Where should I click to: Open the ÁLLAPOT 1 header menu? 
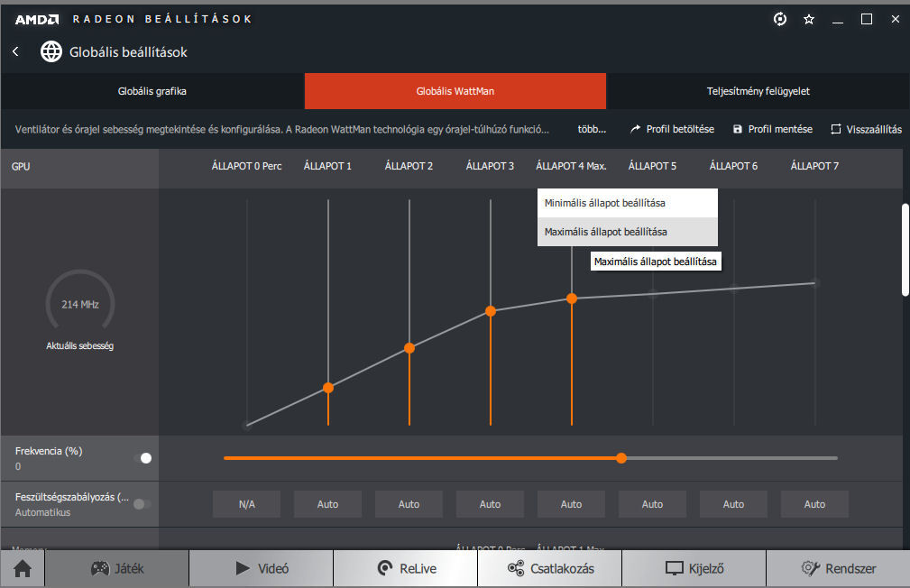tap(328, 166)
